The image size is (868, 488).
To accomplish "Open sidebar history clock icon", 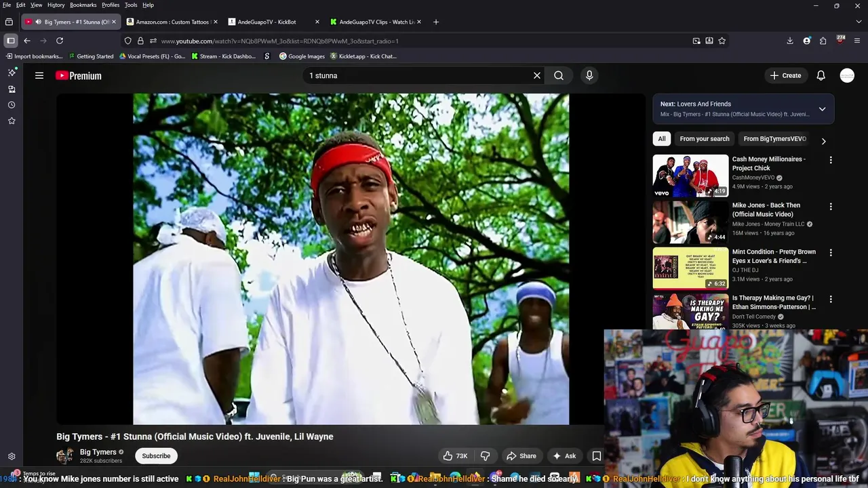I will pyautogui.click(x=12, y=105).
